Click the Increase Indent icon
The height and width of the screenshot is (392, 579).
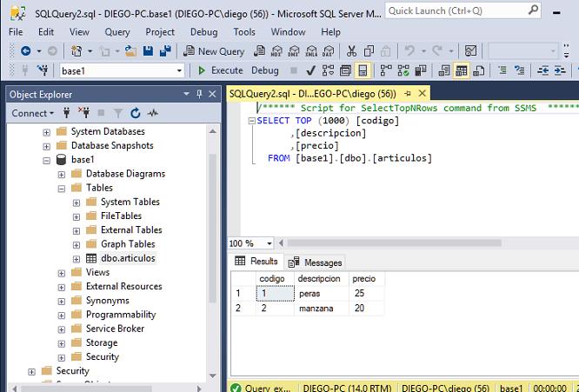[560, 70]
